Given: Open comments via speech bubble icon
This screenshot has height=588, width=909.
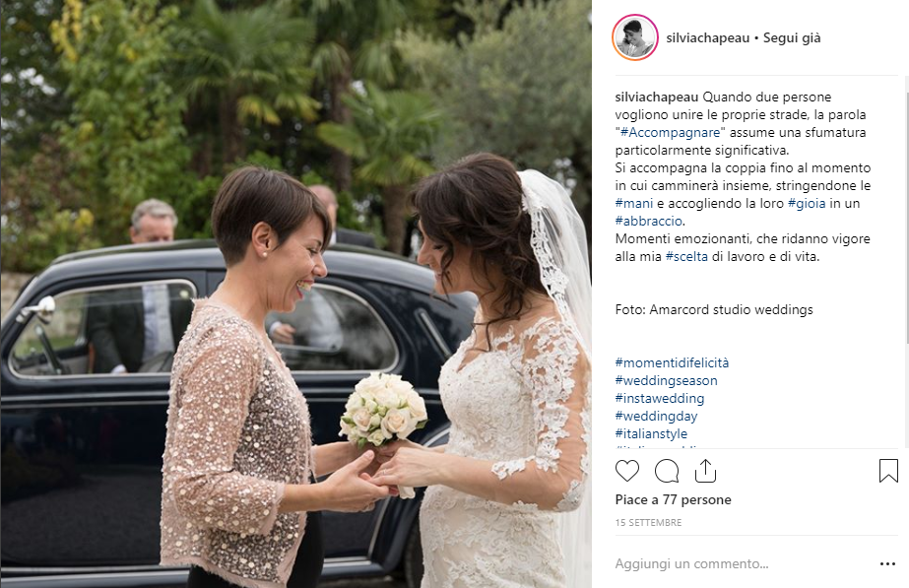Looking at the screenshot, I should point(667,471).
